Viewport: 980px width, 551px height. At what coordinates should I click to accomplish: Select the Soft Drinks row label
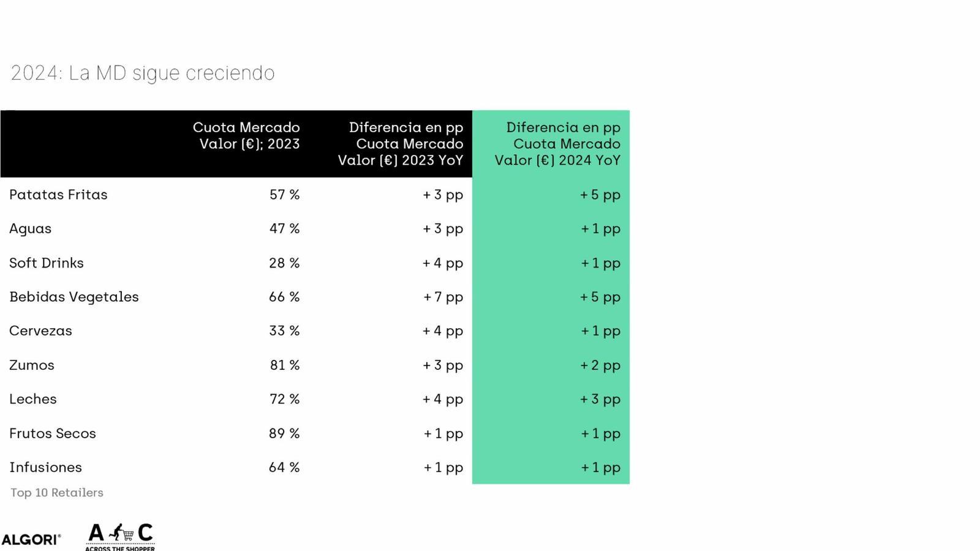click(x=47, y=263)
